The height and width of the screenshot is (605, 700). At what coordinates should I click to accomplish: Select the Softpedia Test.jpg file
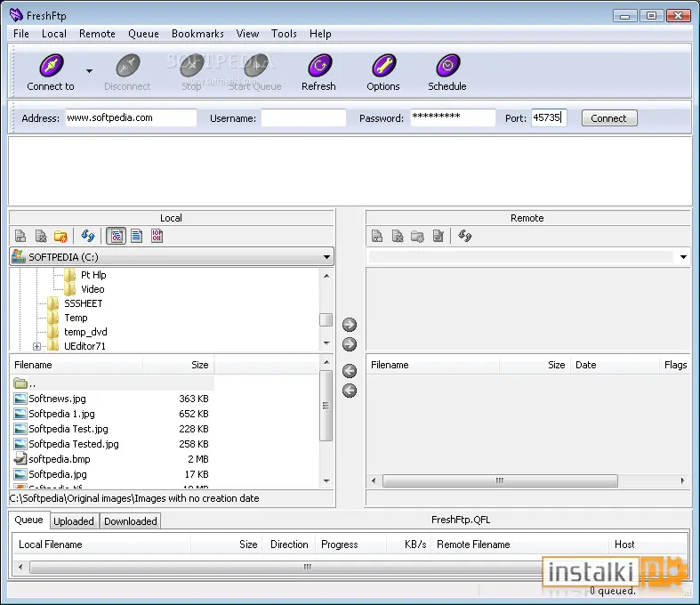[x=68, y=429]
